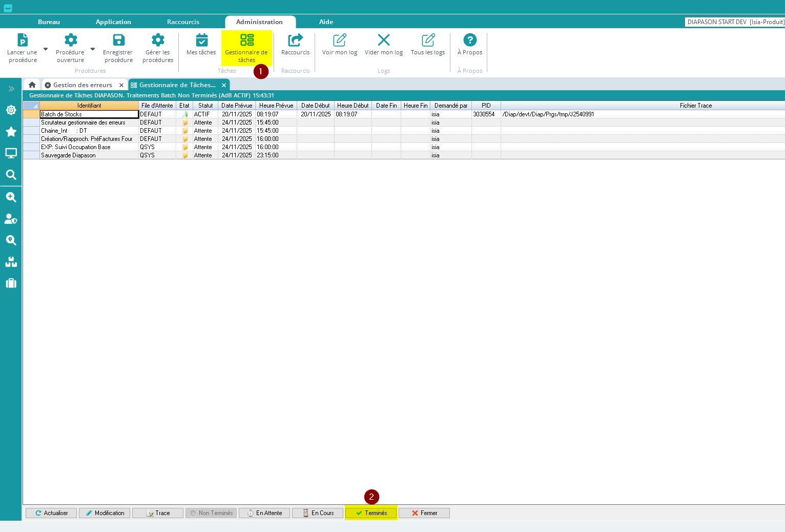Select the Gestion des erreurs tab

82,85
